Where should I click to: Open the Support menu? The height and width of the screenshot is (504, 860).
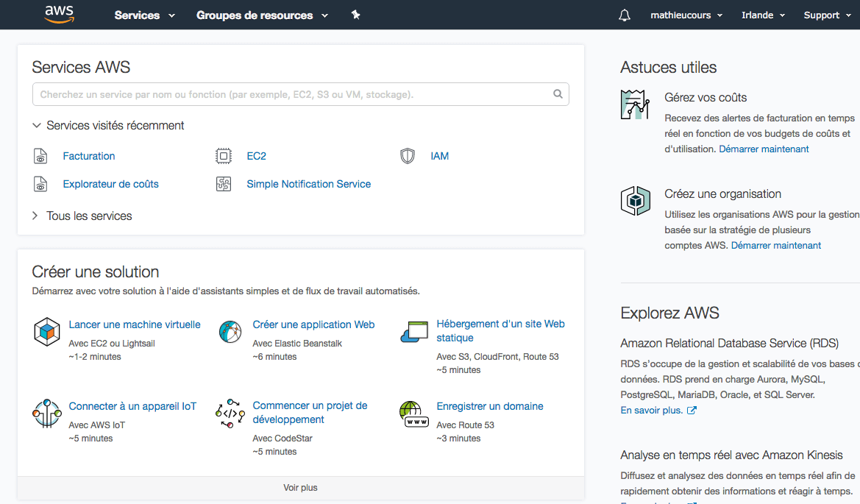coord(827,15)
